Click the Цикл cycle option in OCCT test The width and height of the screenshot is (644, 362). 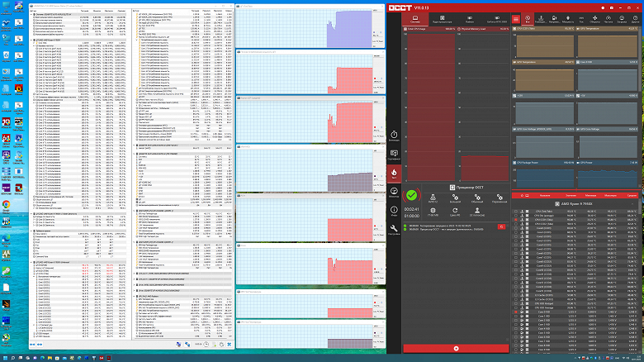[455, 212]
